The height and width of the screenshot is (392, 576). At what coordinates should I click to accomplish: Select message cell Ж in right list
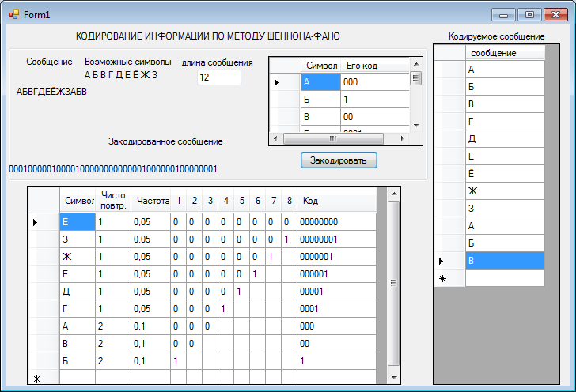pyautogui.click(x=505, y=190)
